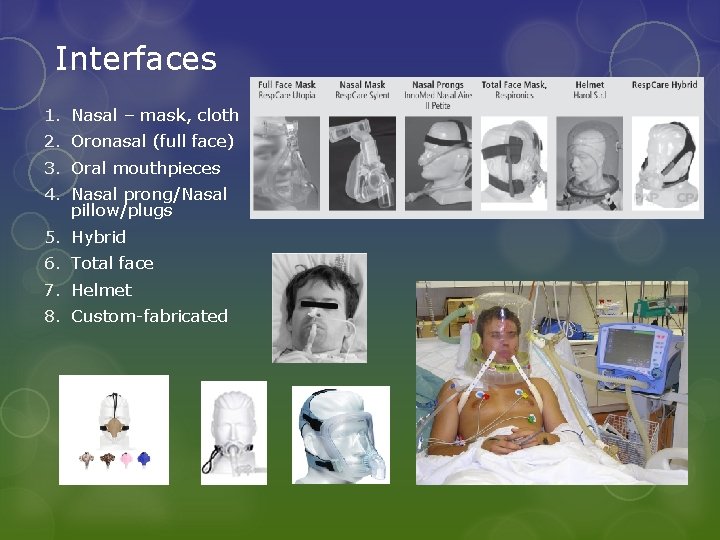
Task: Select list item "Nasal – mask, cloth"
Action: [x=155, y=115]
